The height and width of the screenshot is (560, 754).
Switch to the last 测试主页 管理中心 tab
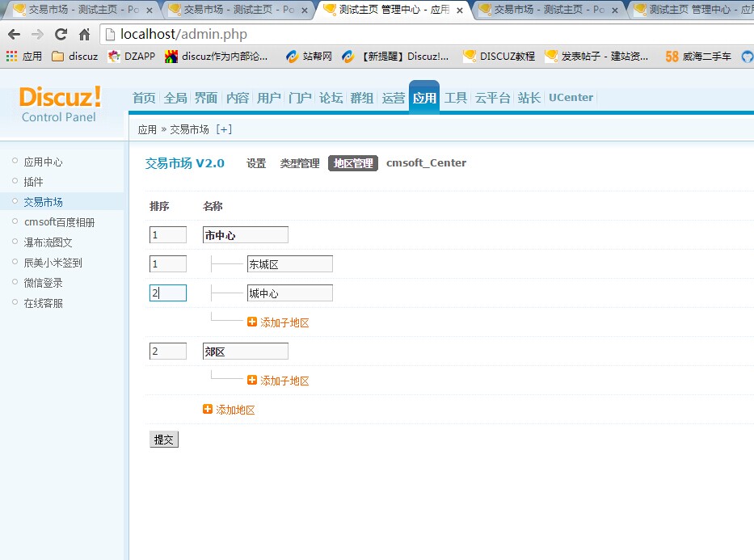[x=694, y=10]
